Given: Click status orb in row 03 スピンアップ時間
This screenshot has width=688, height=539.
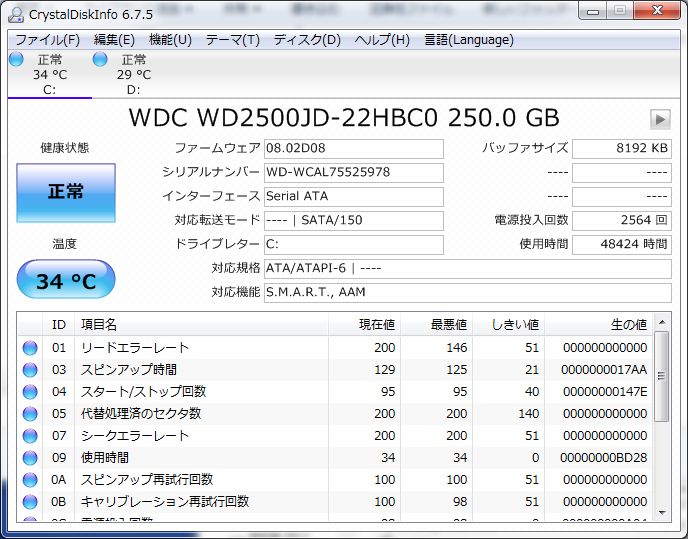Looking at the screenshot, I should [30, 370].
